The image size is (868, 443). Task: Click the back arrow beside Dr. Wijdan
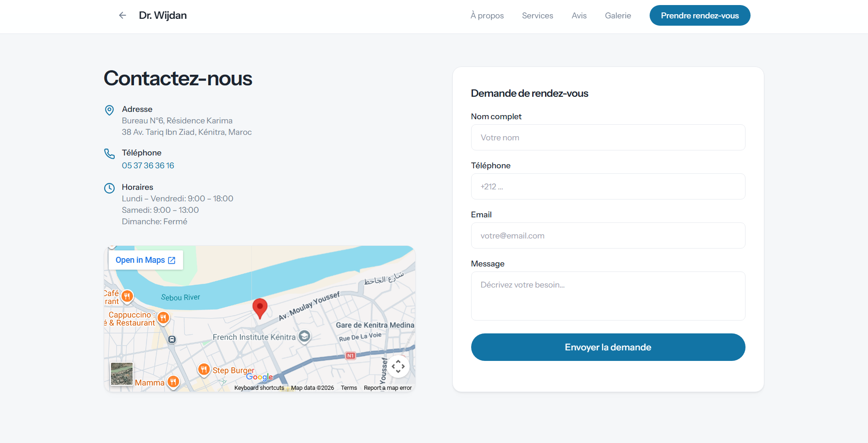pos(122,16)
